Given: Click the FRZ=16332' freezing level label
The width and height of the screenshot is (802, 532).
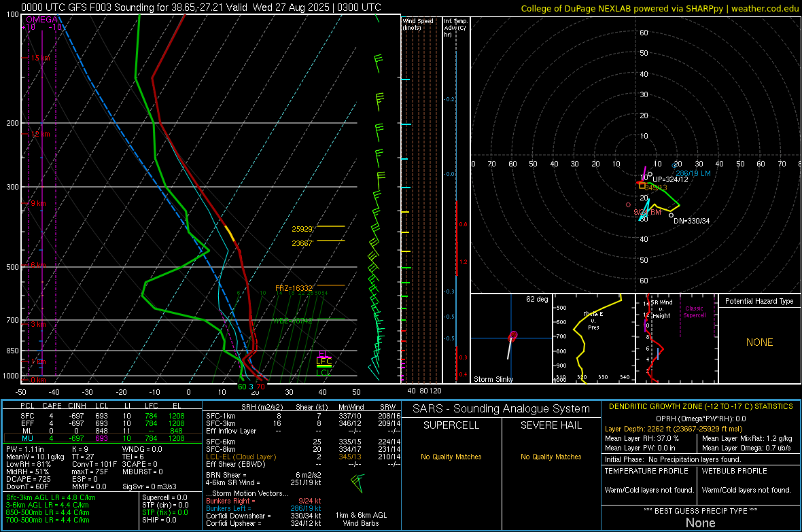Looking at the screenshot, I should coord(294,288).
